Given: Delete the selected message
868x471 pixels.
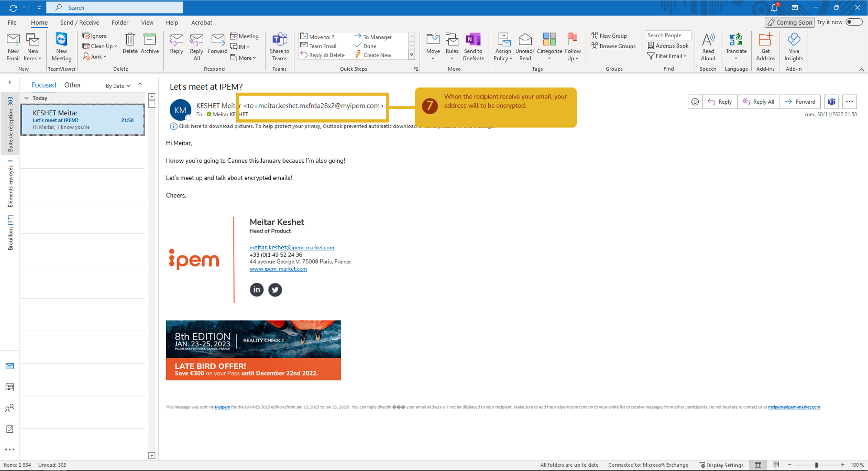Looking at the screenshot, I should coord(130,43).
